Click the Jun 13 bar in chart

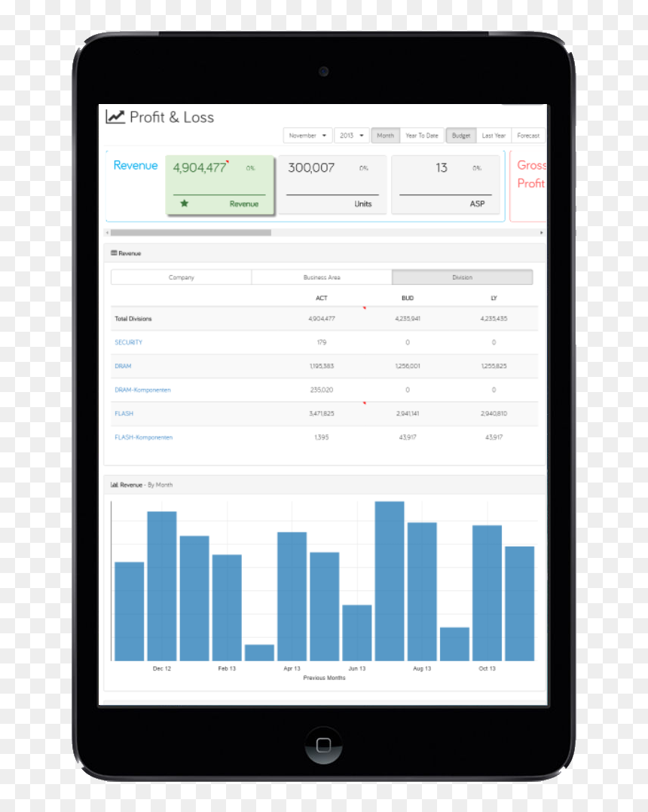click(357, 633)
